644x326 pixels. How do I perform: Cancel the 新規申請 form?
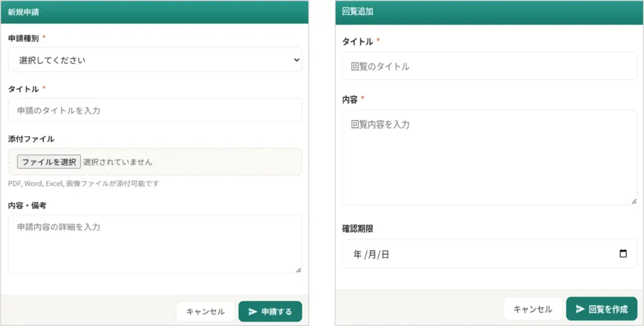206,312
